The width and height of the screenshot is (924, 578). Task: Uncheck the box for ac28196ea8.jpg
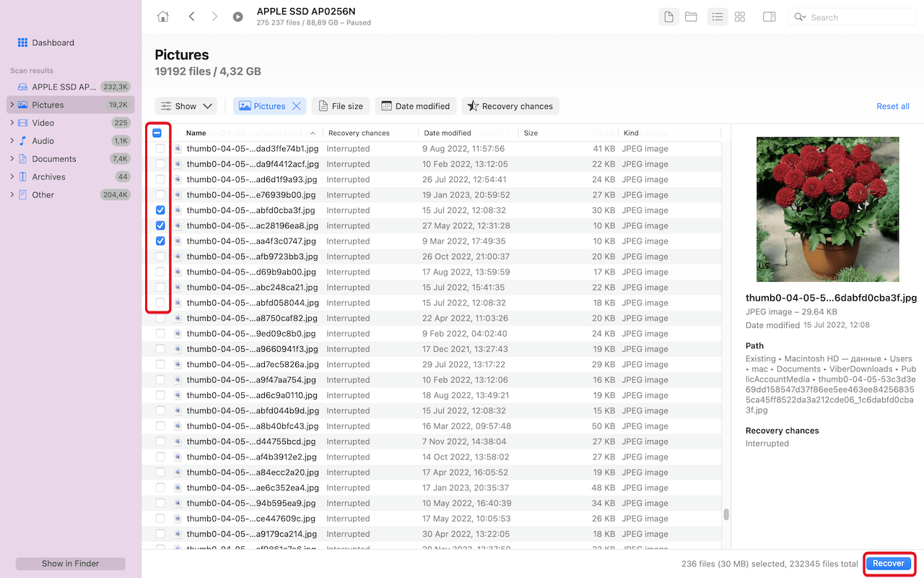point(160,225)
